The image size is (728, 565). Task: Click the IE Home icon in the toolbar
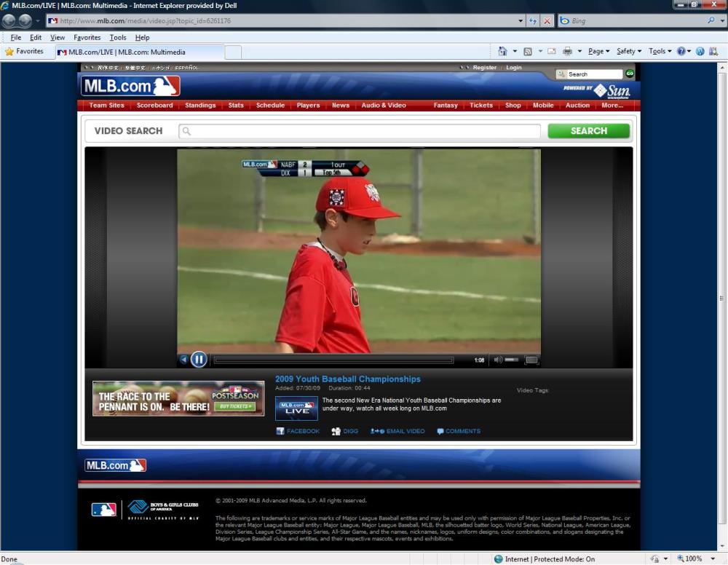click(x=502, y=52)
